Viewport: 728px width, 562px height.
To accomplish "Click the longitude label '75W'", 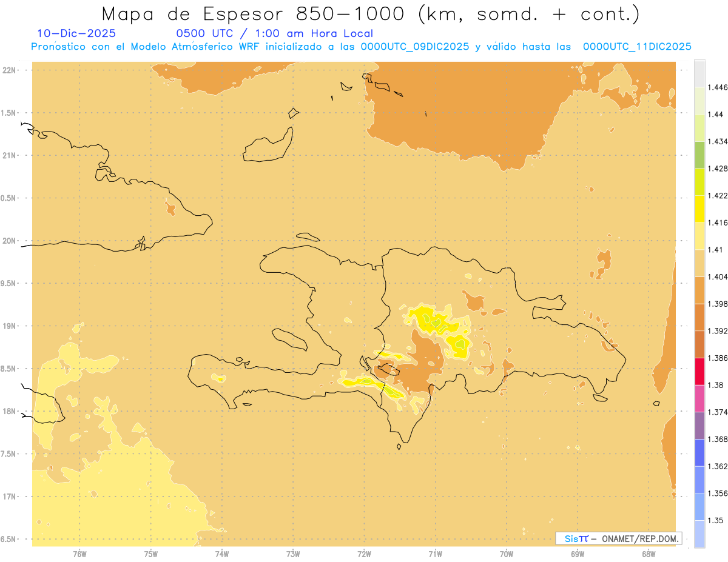I will click(x=151, y=554).
